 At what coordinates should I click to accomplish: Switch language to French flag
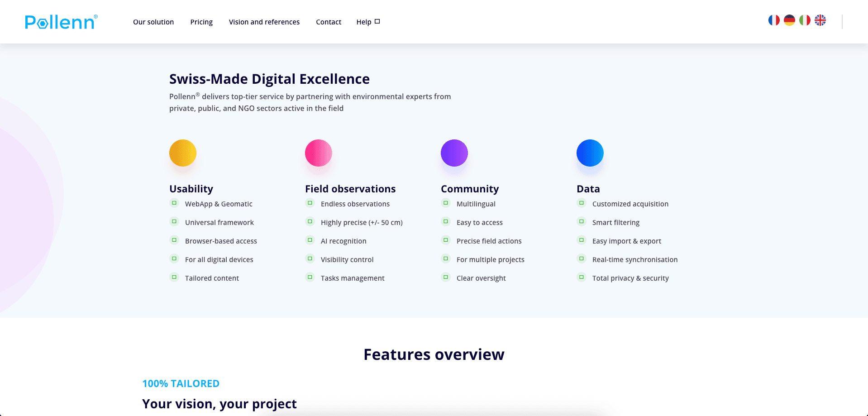[x=774, y=20]
